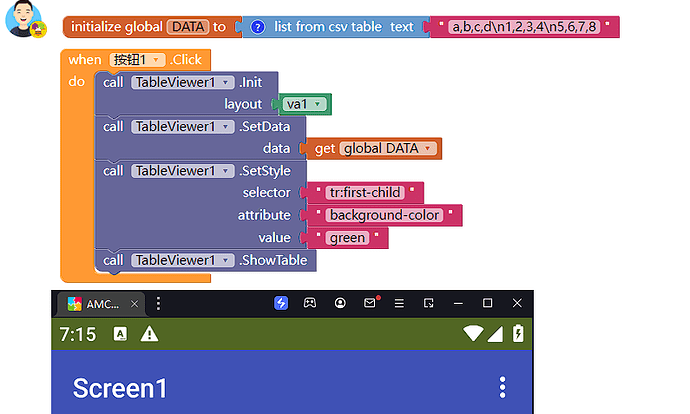The width and height of the screenshot is (690, 414).
Task: Open TableViewer1 dropdown in the ShowTable block
Action: [183, 260]
